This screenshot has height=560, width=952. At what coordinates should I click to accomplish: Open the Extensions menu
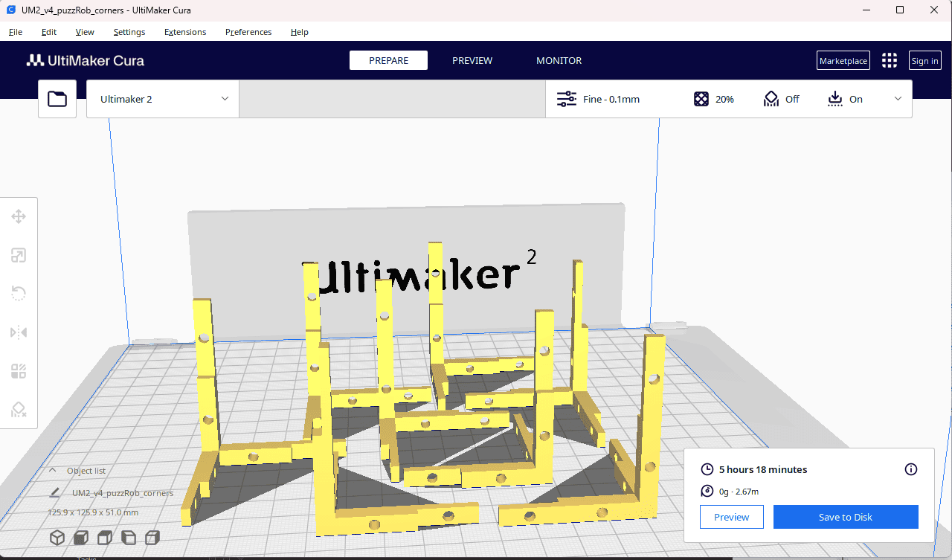pyautogui.click(x=185, y=32)
